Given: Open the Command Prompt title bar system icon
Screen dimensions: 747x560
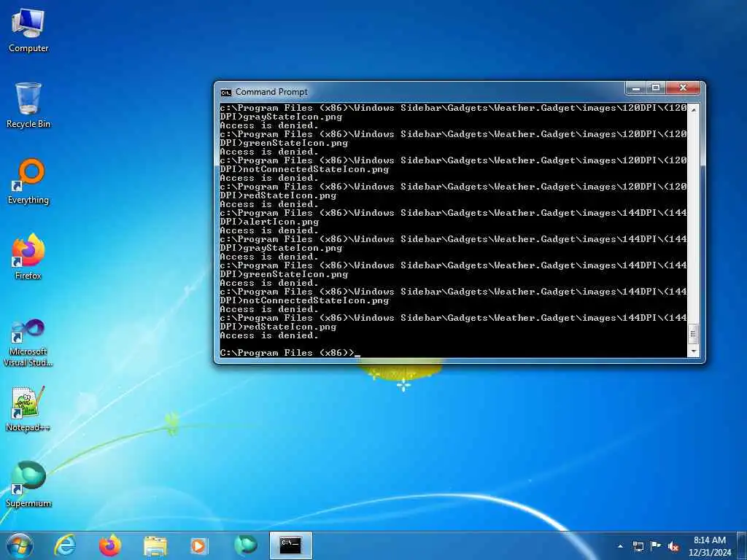Looking at the screenshot, I should (x=226, y=92).
